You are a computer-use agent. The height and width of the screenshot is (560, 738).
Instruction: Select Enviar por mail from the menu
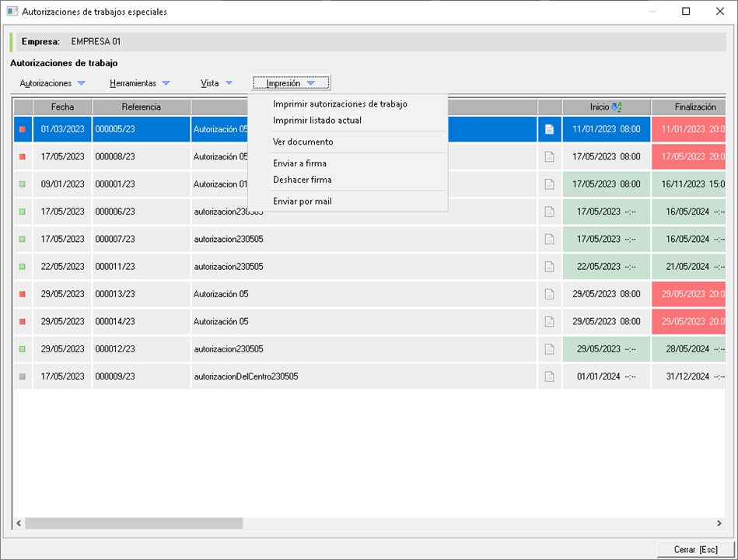(302, 201)
